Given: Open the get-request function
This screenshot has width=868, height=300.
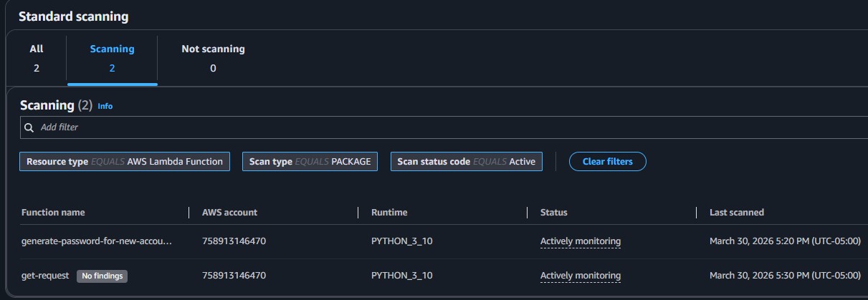Looking at the screenshot, I should pyautogui.click(x=45, y=276).
